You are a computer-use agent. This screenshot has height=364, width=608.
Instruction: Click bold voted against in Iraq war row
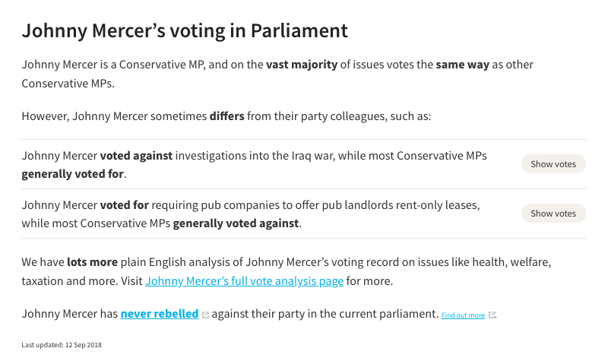tap(136, 156)
